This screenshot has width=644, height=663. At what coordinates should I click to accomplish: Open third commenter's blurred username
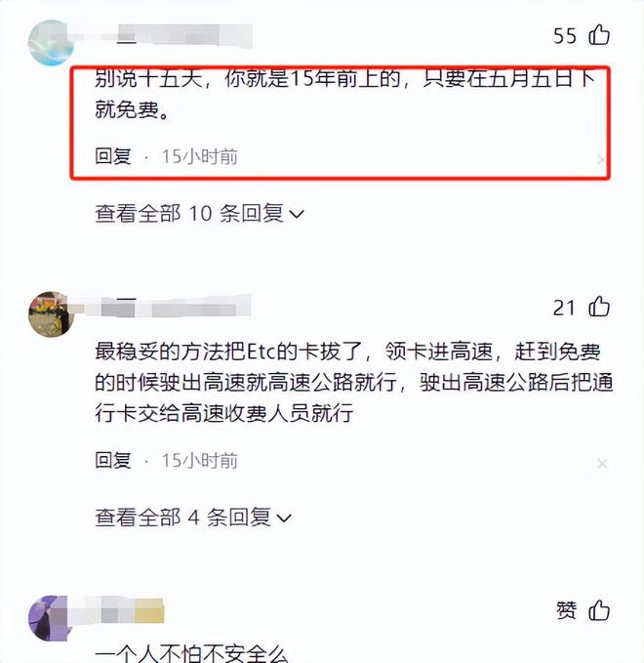click(123, 609)
